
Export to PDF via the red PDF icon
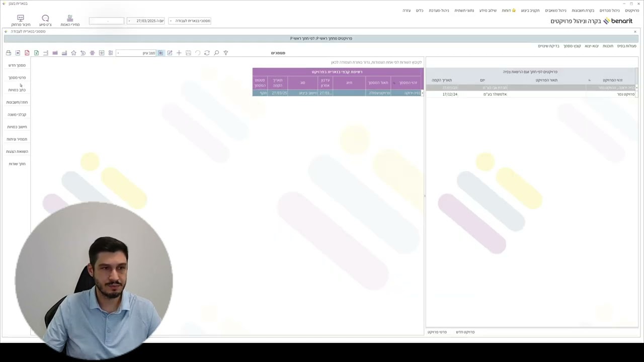click(x=27, y=53)
